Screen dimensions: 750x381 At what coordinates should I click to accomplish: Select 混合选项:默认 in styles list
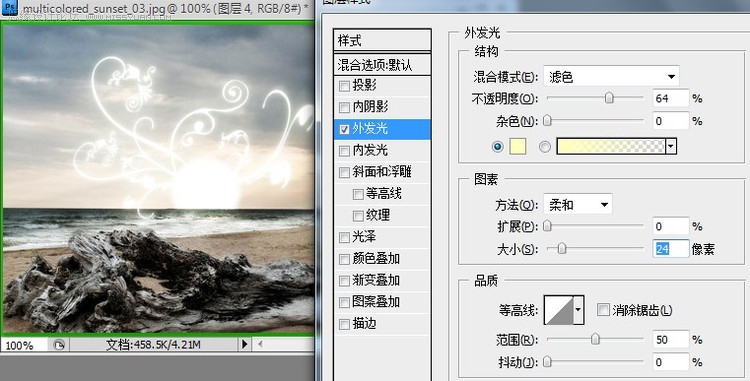[382, 65]
